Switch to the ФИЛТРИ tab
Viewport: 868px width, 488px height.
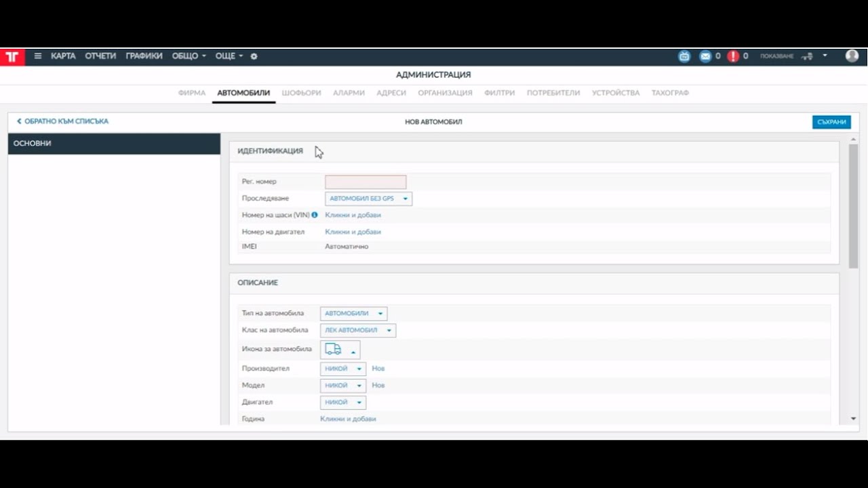coord(500,93)
